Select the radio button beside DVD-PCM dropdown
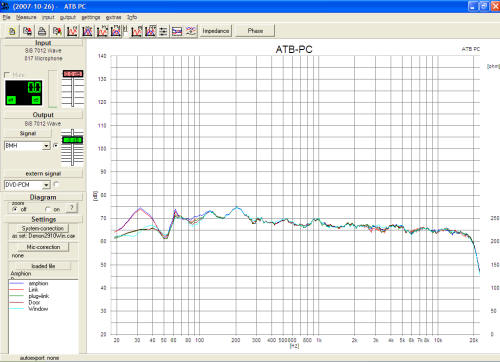 (56, 184)
